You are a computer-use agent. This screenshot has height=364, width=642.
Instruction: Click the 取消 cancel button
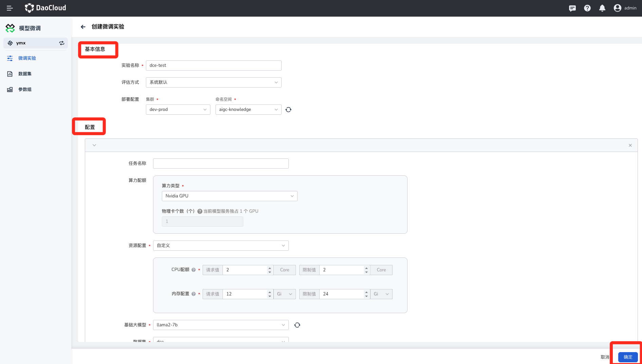[605, 357]
